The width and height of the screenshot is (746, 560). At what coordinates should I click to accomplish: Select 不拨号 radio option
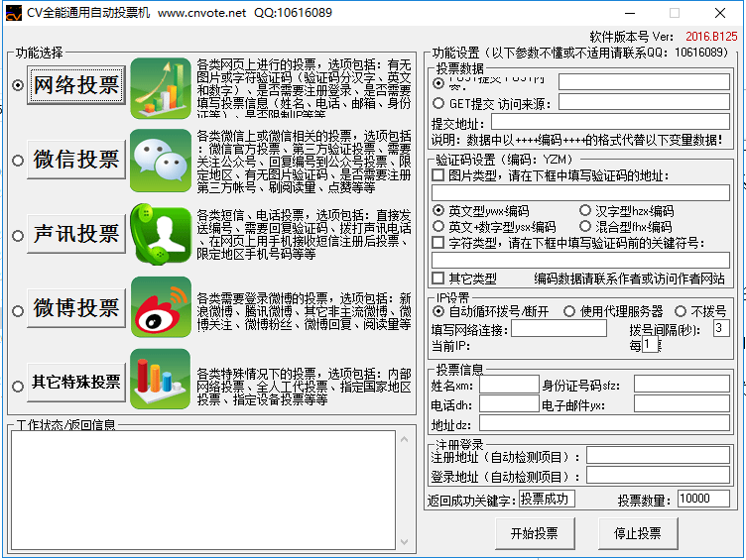tap(681, 311)
